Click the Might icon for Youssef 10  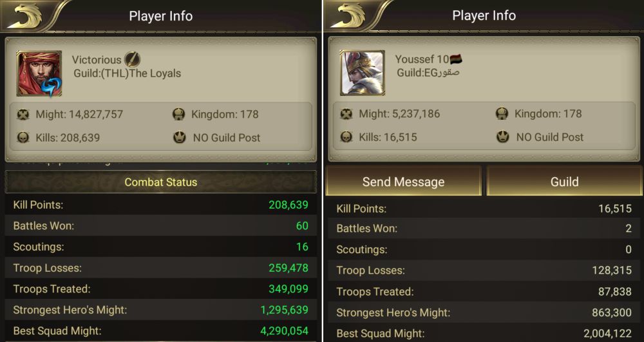346,114
